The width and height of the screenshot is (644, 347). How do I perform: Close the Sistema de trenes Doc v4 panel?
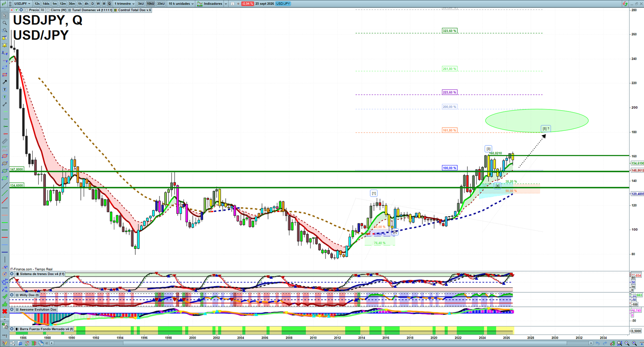tap(12, 274)
